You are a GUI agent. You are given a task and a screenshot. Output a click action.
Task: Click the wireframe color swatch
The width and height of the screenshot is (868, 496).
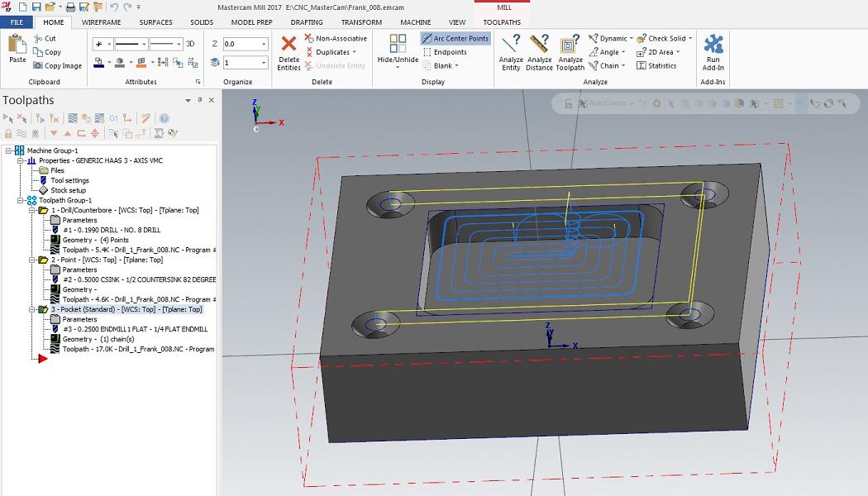[98, 62]
